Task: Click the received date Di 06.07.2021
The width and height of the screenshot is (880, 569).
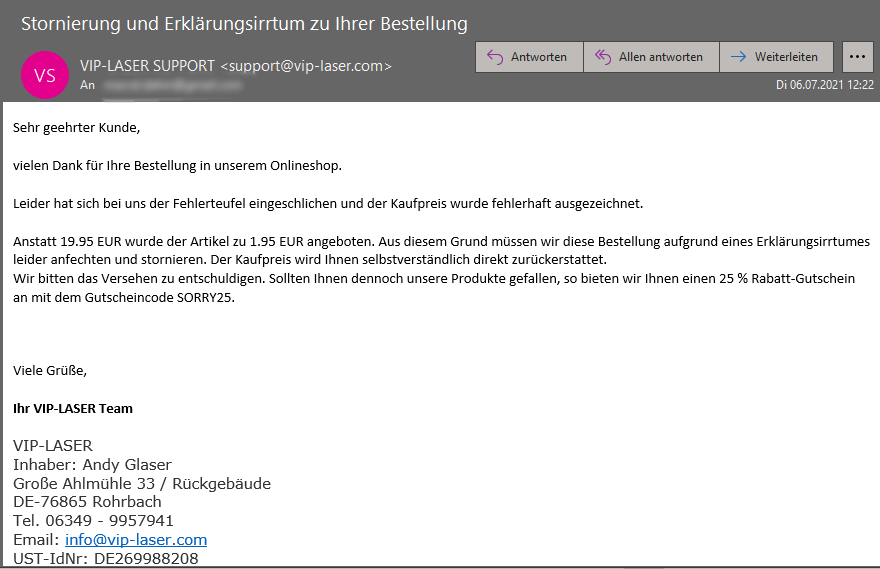Action: 825,85
